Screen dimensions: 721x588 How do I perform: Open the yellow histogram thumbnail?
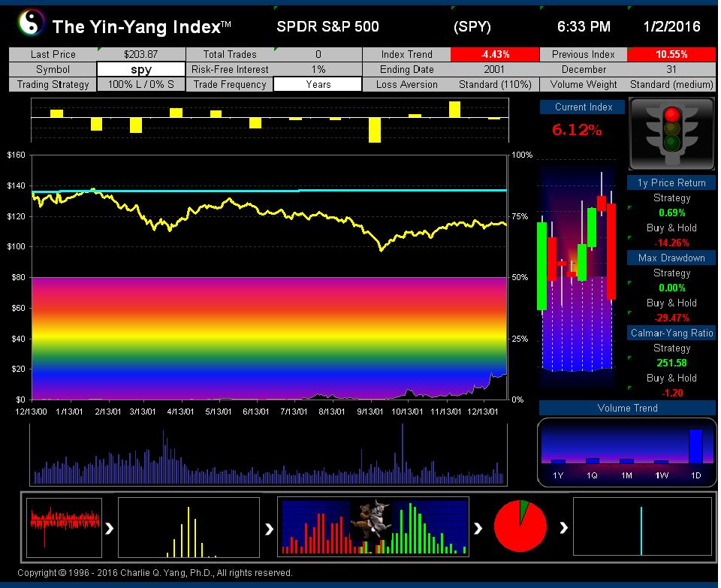[189, 527]
